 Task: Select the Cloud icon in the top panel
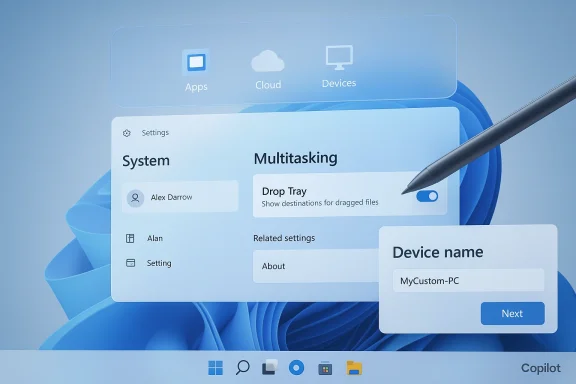pyautogui.click(x=267, y=61)
